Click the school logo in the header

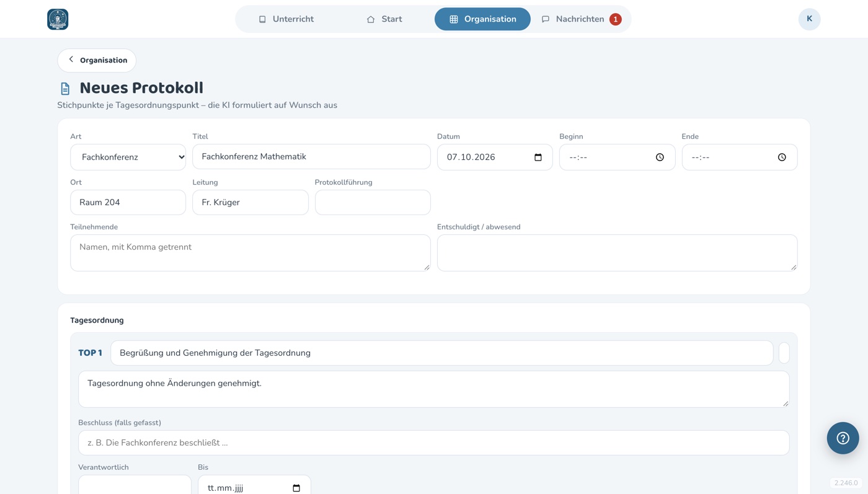tap(58, 19)
